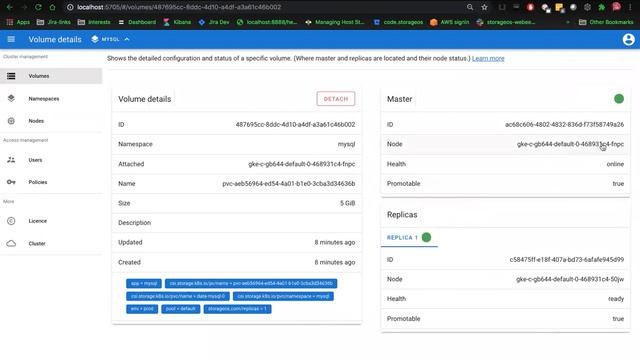This screenshot has width=640, height=360.
Task: Click the Volumes list icon
Action: click(x=11, y=76)
